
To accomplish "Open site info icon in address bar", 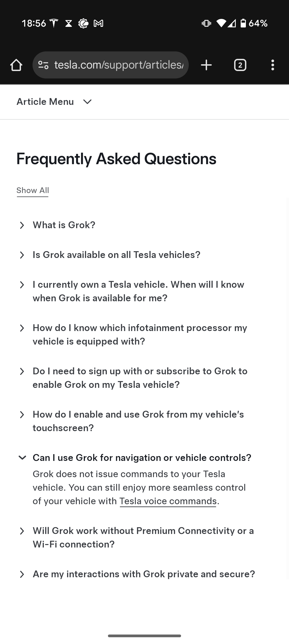I will coord(43,65).
